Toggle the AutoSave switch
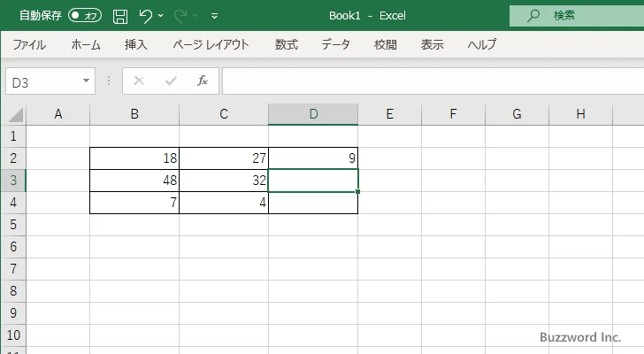Screen dimensions: 644x354 click(x=85, y=16)
